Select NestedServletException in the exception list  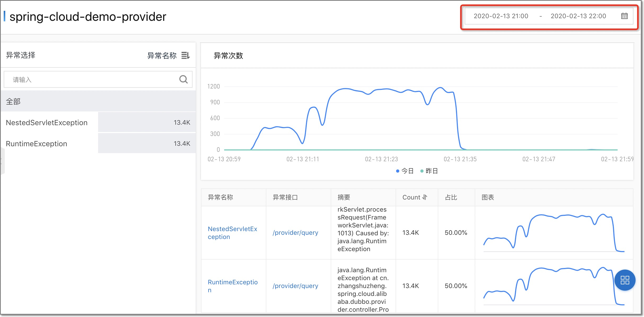98,122
